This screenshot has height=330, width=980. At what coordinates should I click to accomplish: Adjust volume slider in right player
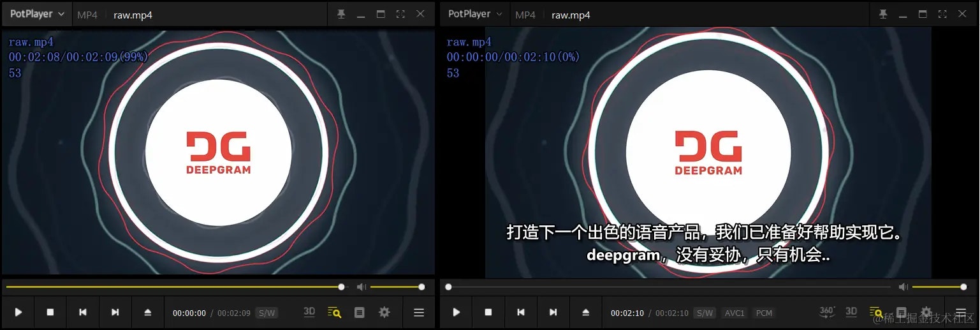pos(939,287)
